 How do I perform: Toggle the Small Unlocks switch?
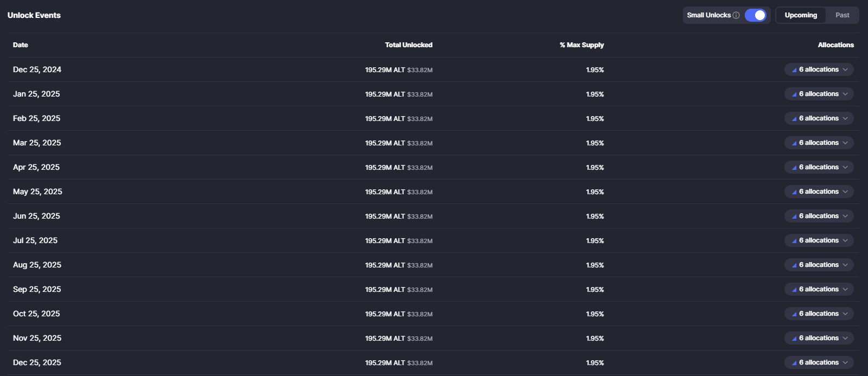[755, 15]
